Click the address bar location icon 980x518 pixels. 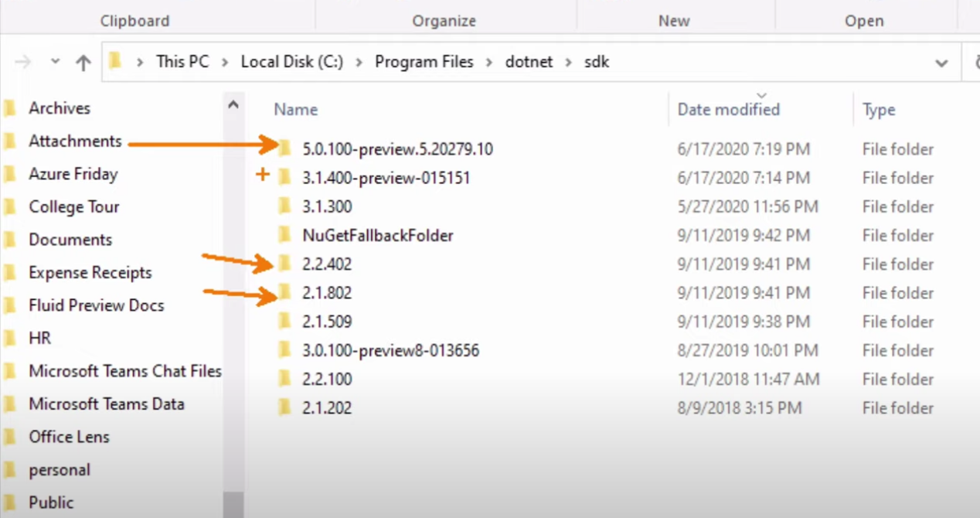115,61
